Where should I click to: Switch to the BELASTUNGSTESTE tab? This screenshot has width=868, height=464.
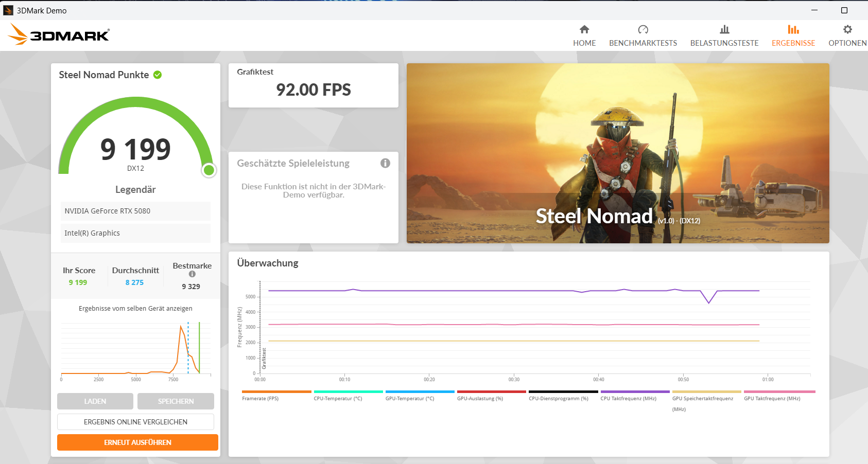(x=724, y=35)
